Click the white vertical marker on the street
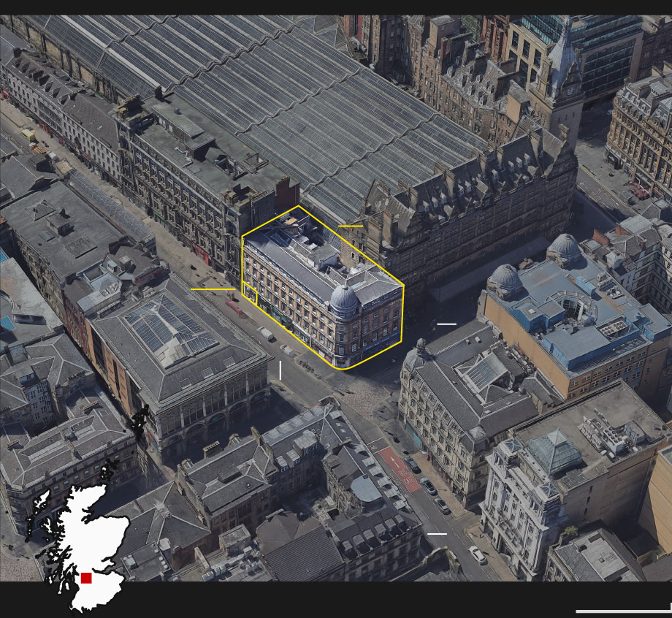Viewport: 672px width, 618px height. tap(280, 370)
